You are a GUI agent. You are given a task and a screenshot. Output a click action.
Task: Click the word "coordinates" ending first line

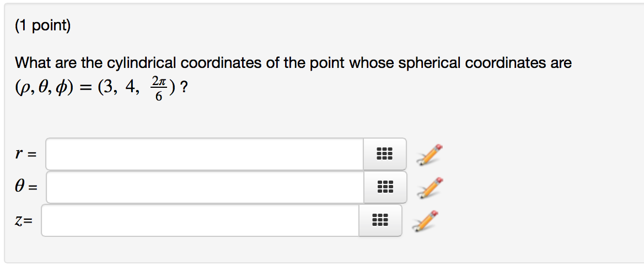518,63
